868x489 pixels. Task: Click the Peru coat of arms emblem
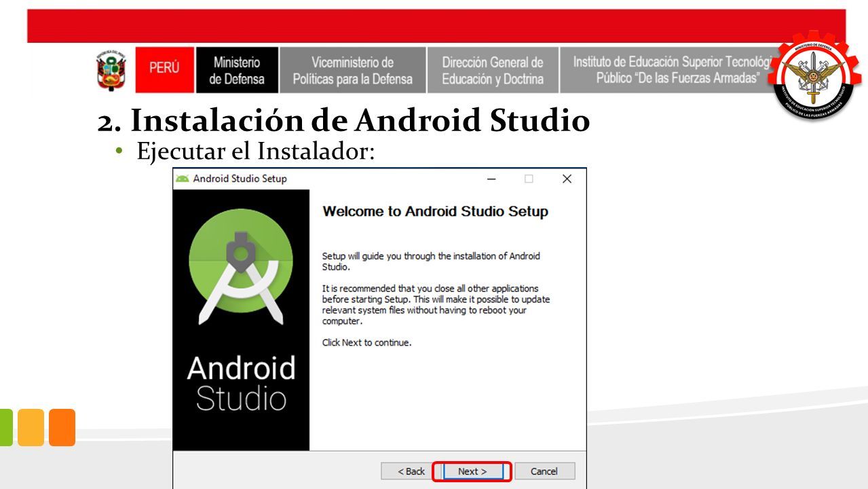click(111, 71)
